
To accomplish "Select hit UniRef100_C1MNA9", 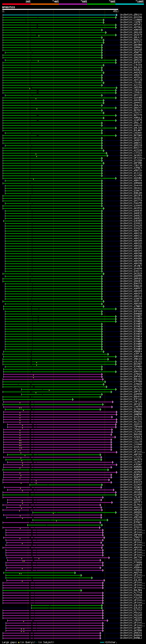I will tap(131, 20).
